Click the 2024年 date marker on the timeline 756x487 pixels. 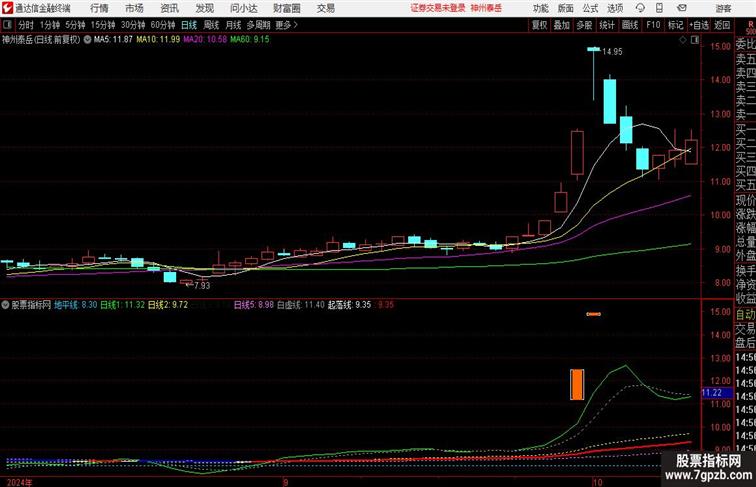tap(20, 482)
